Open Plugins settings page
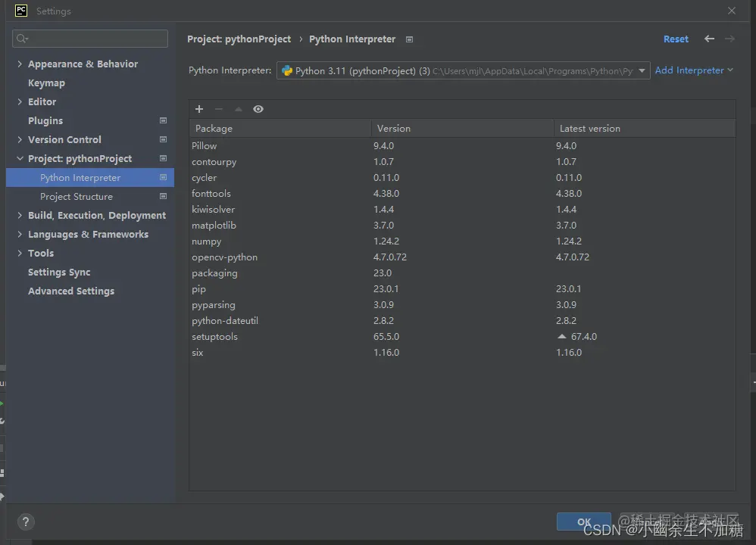The width and height of the screenshot is (756, 545). coord(45,120)
